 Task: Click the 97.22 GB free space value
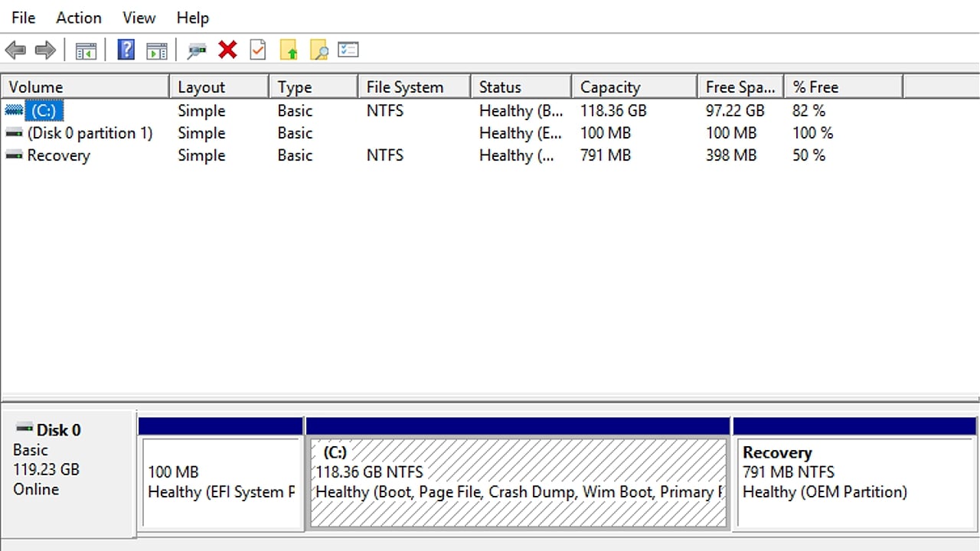[735, 111]
